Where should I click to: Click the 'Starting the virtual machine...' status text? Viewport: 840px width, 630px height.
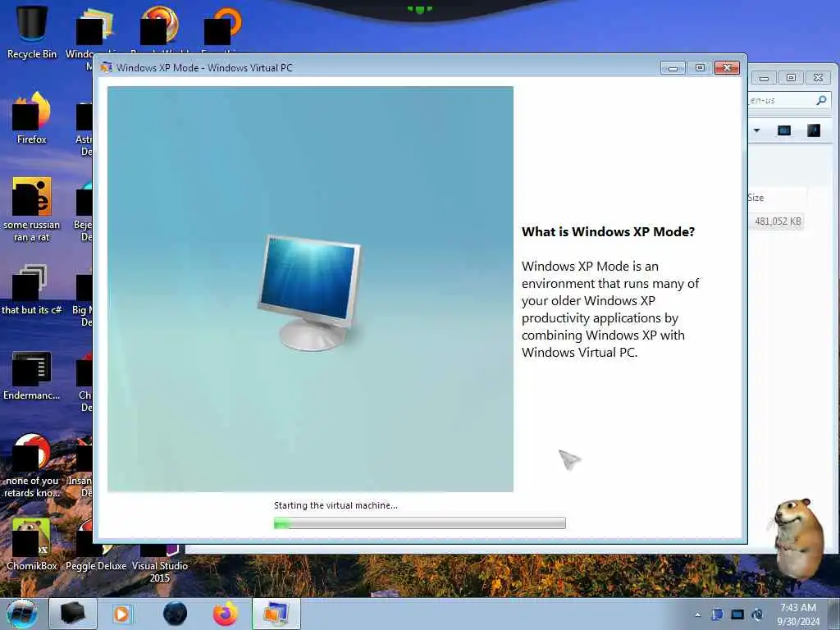336,505
